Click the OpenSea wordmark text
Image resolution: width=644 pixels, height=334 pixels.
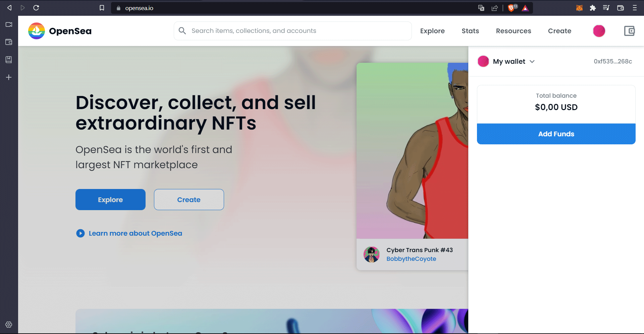pos(70,31)
